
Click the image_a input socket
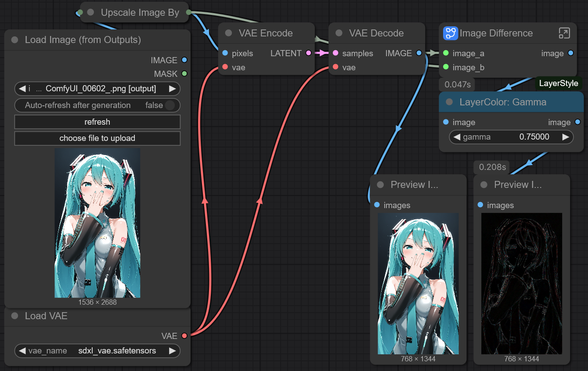tap(446, 53)
